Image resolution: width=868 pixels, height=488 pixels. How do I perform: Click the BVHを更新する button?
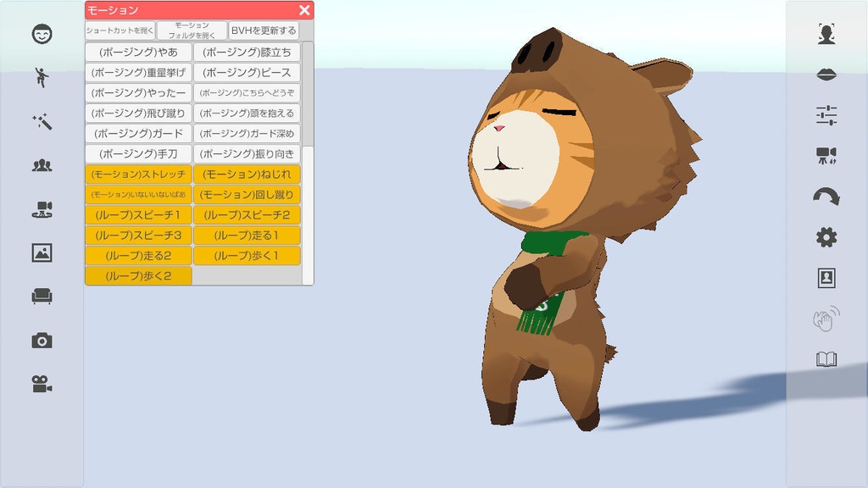(x=263, y=30)
